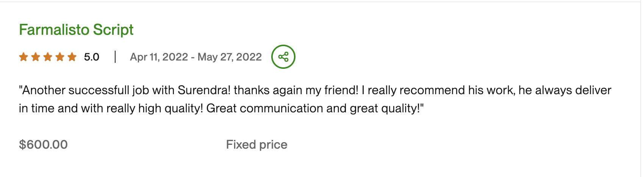Click the Fixed price label

pyautogui.click(x=256, y=144)
